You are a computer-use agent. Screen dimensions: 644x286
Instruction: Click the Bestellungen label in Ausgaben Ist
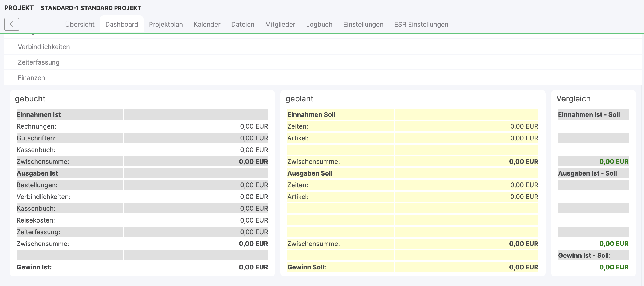pos(37,185)
